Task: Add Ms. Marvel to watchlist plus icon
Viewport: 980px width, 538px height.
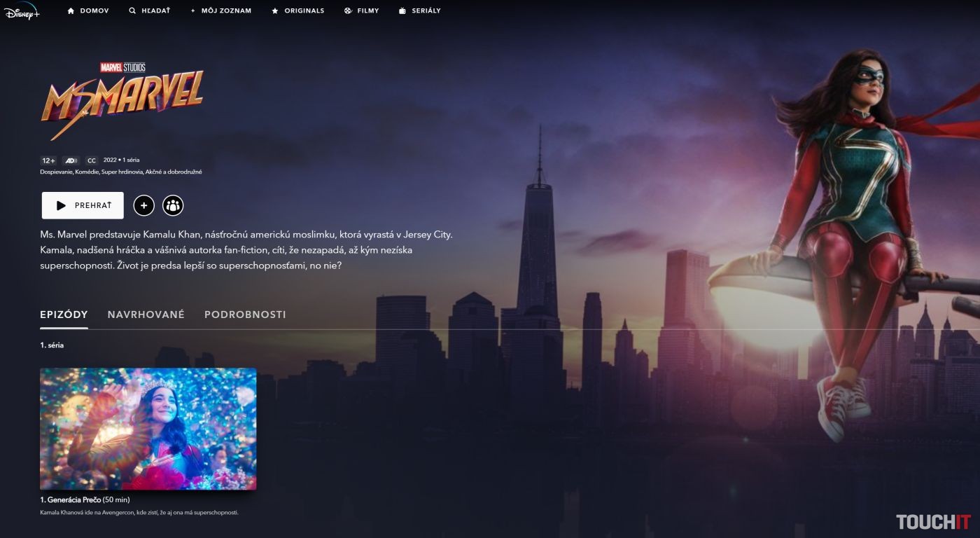Action: (143, 205)
